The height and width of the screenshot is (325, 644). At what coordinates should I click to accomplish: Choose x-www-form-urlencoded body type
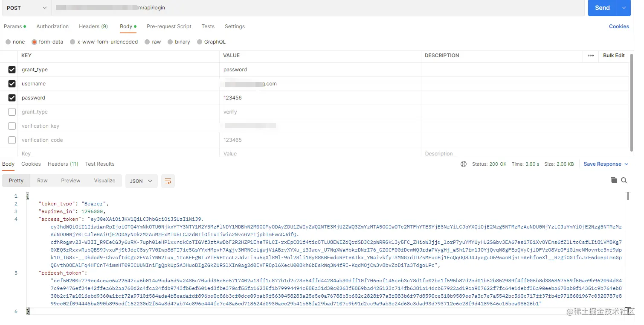[x=104, y=42]
